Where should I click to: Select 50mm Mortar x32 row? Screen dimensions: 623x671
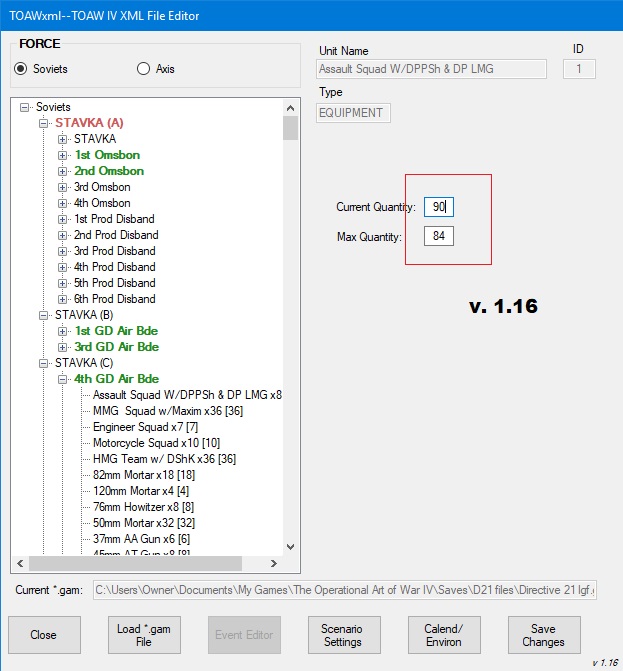(144, 523)
